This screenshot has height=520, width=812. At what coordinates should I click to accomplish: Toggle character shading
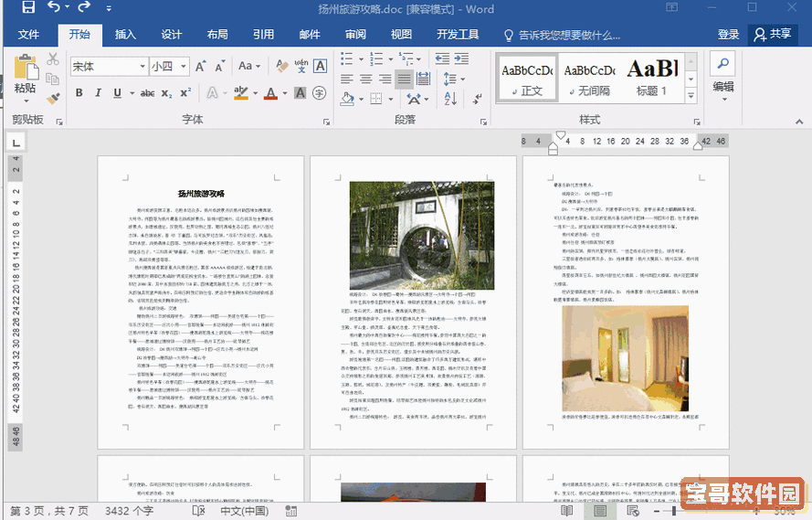pyautogui.click(x=300, y=92)
